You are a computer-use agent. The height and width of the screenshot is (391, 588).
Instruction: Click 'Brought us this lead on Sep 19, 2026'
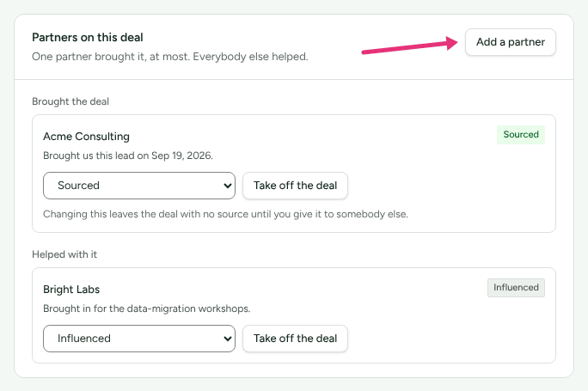click(128, 156)
